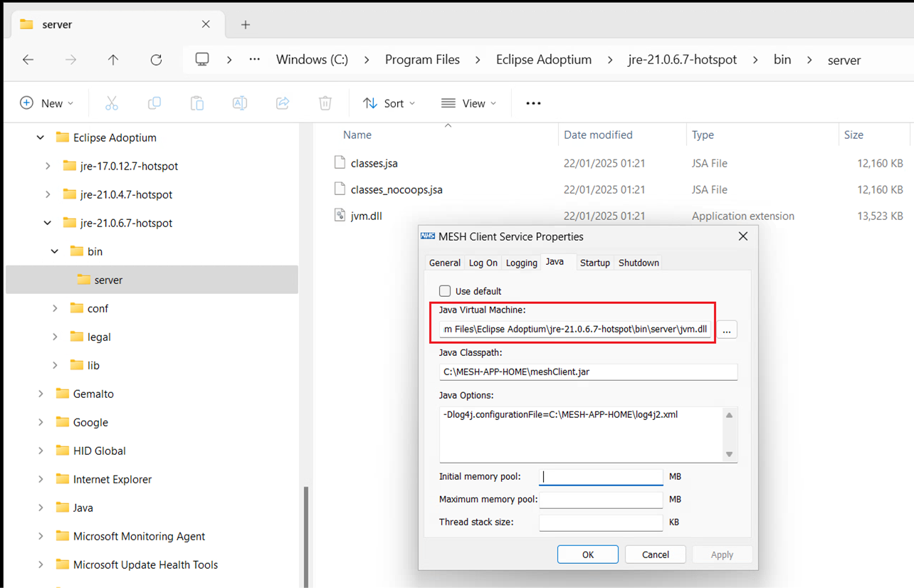Collapse the bin folder node
914x588 pixels.
(55, 251)
